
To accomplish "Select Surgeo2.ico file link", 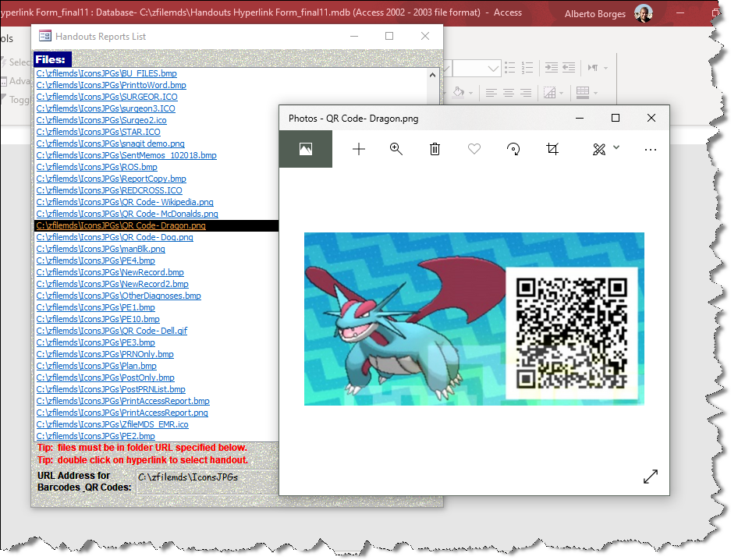I will pos(101,120).
